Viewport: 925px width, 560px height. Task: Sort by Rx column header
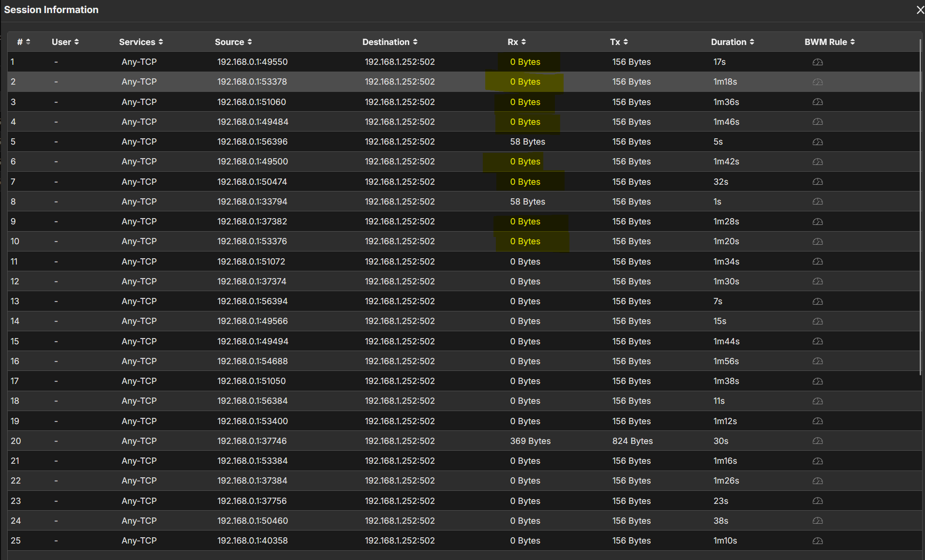point(517,42)
